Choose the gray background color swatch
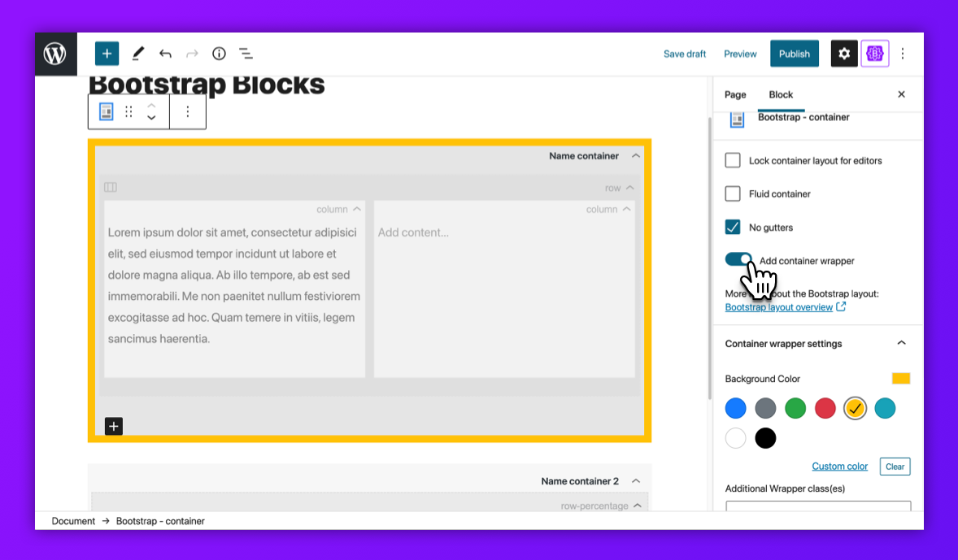The width and height of the screenshot is (958, 560). (x=765, y=408)
